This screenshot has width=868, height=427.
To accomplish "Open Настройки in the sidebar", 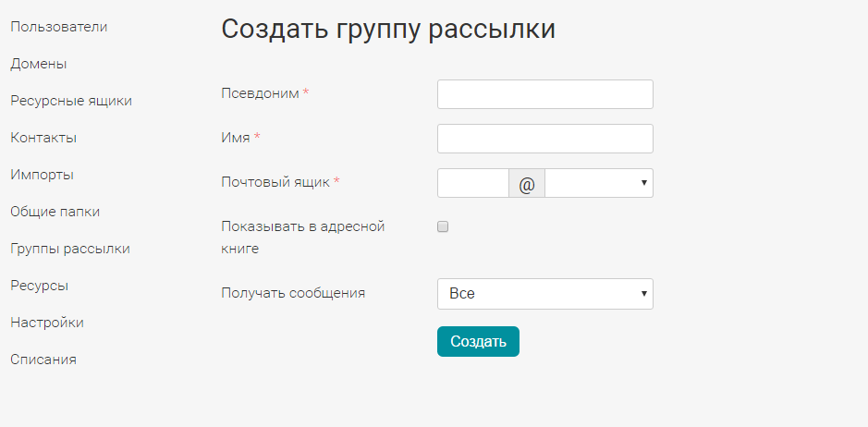I will point(47,323).
